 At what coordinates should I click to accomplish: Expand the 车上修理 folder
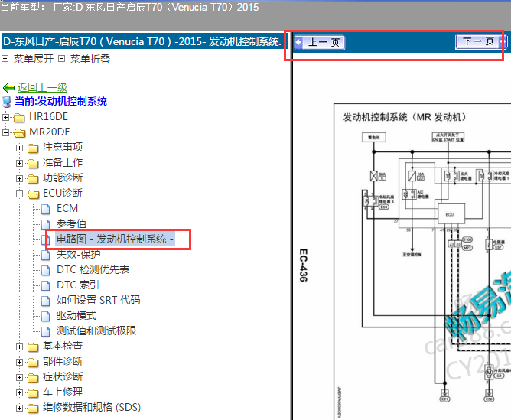coord(20,393)
